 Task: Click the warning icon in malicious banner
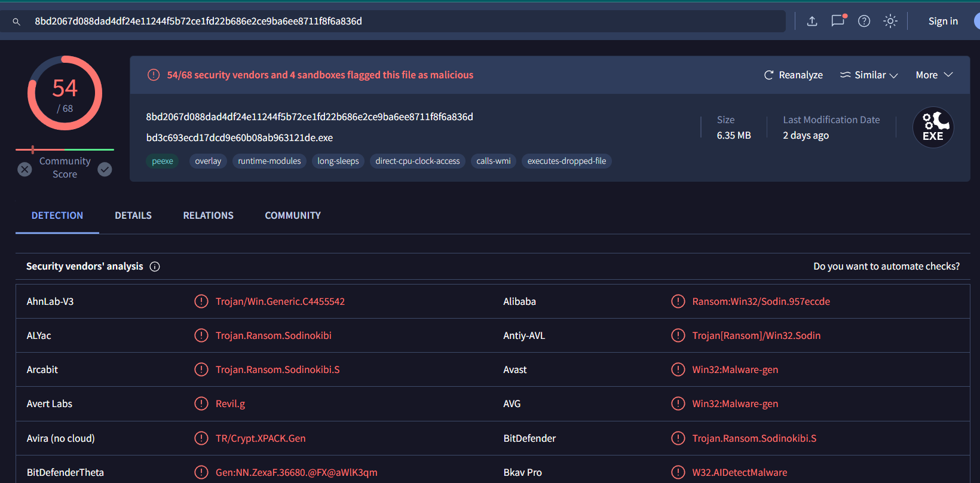pos(154,75)
